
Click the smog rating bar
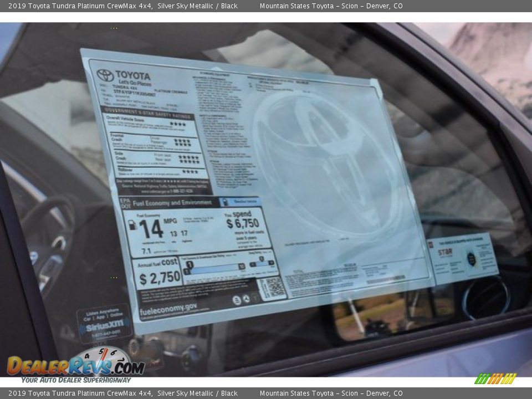(x=263, y=263)
